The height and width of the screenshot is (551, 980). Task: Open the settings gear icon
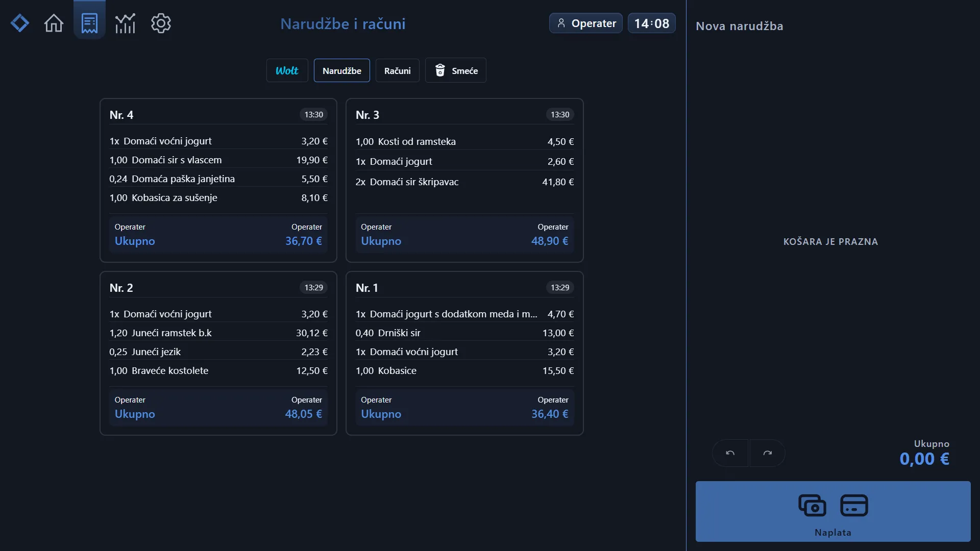pos(161,23)
